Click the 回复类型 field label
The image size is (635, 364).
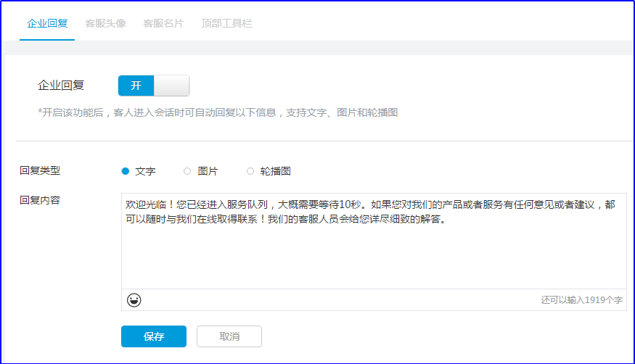pos(40,171)
